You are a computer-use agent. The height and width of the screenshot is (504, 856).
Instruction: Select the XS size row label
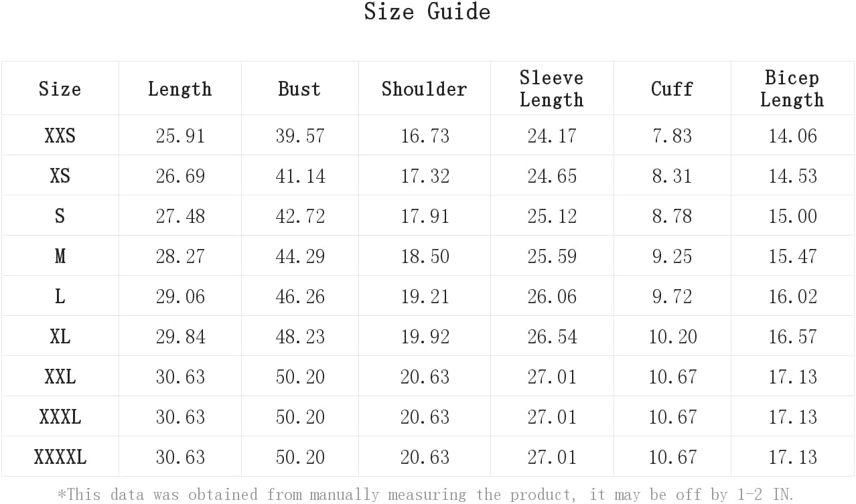(60, 176)
